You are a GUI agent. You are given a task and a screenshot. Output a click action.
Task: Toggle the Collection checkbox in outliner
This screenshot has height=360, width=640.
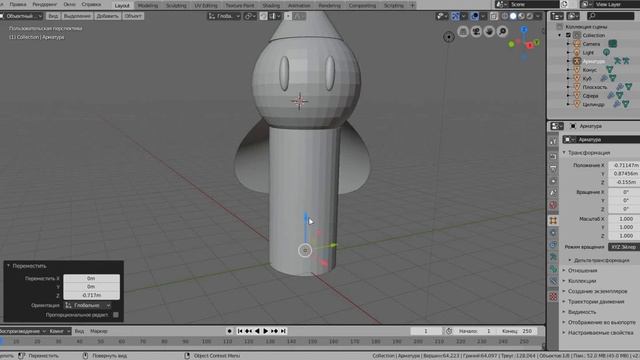(x=568, y=35)
